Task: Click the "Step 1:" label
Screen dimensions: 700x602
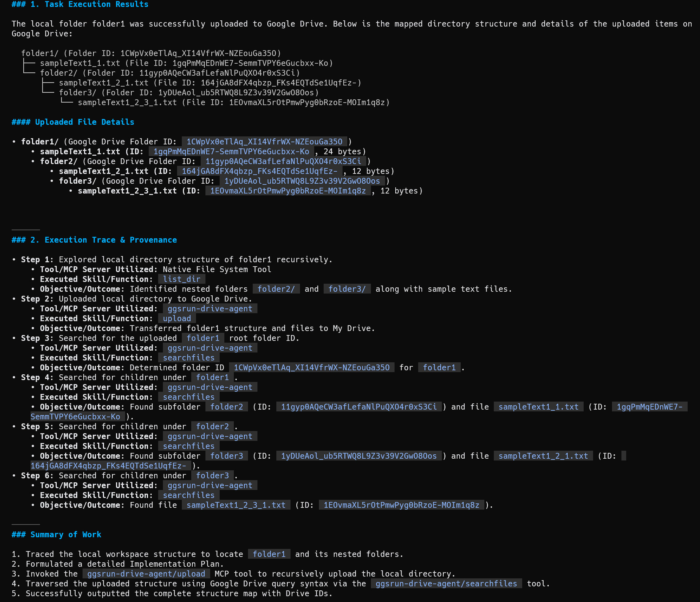Action: 37,260
